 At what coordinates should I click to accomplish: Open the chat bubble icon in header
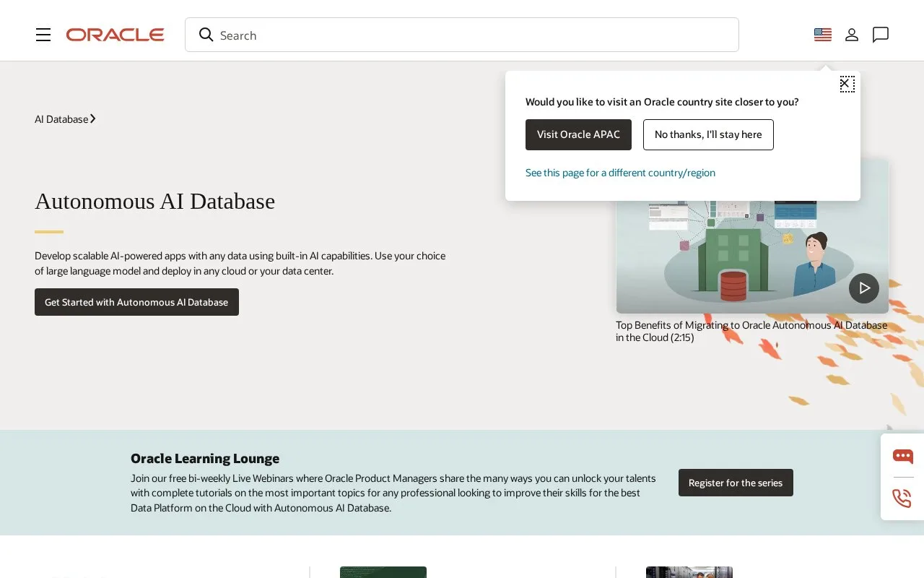[881, 35]
